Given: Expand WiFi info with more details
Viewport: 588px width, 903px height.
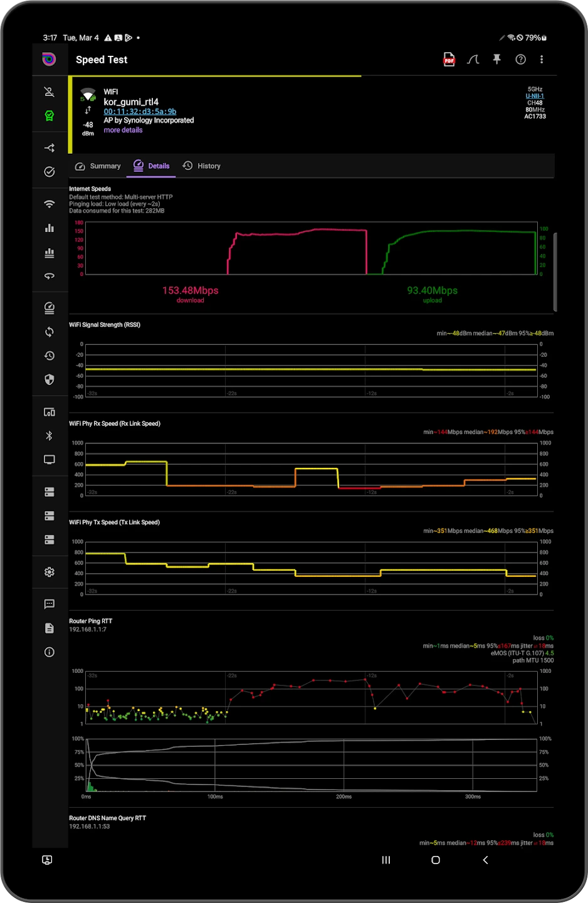Looking at the screenshot, I should click(x=123, y=130).
